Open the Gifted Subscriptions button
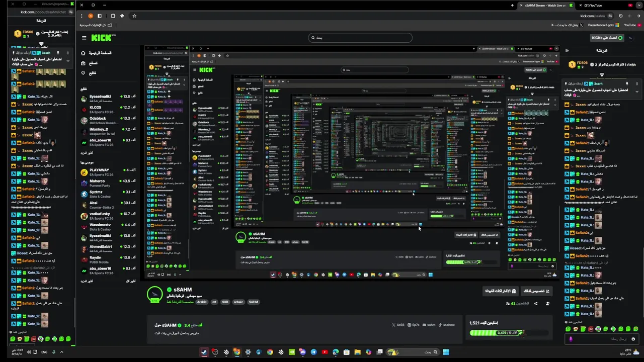Screen dimensions: 644x362 [x=501, y=291]
